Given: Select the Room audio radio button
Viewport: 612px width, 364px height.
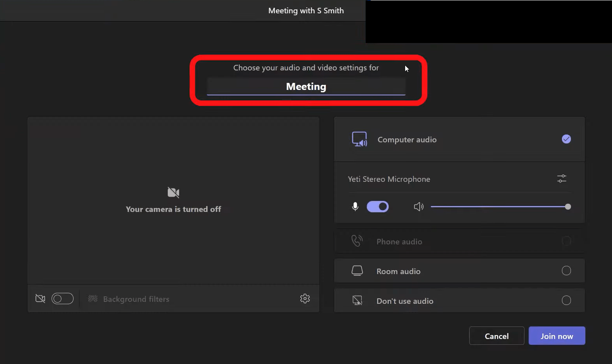Looking at the screenshot, I should point(566,271).
